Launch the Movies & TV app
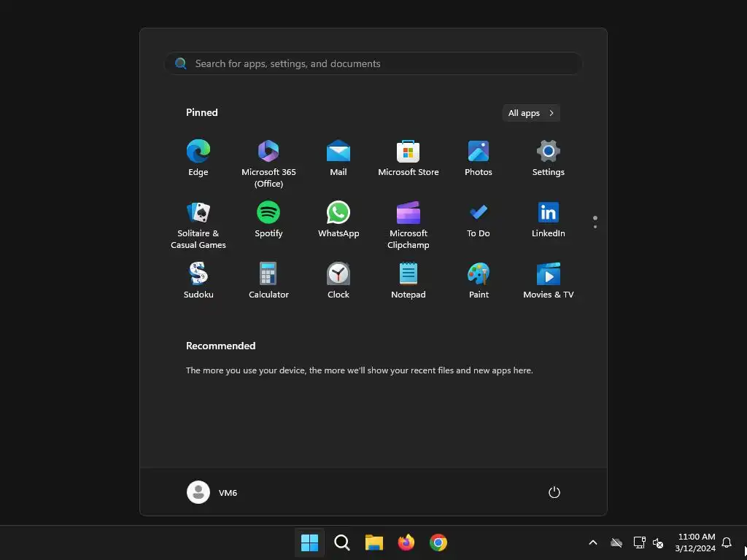The image size is (747, 560). tap(549, 281)
